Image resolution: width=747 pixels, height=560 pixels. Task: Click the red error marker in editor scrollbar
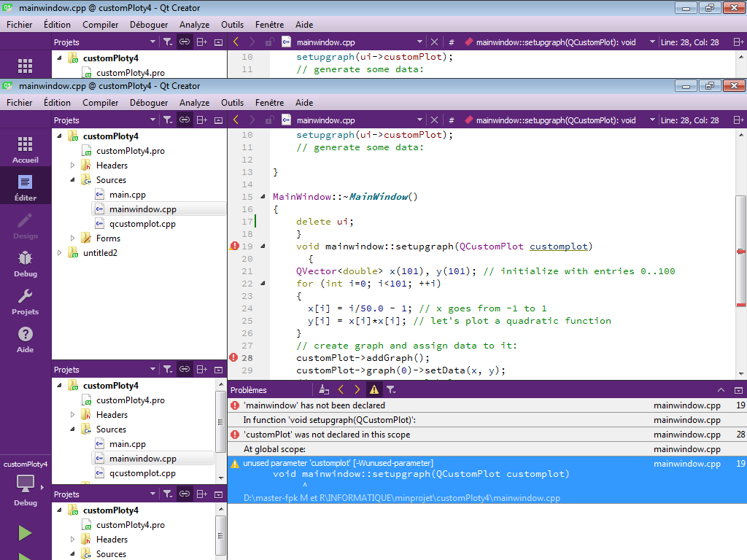click(741, 252)
